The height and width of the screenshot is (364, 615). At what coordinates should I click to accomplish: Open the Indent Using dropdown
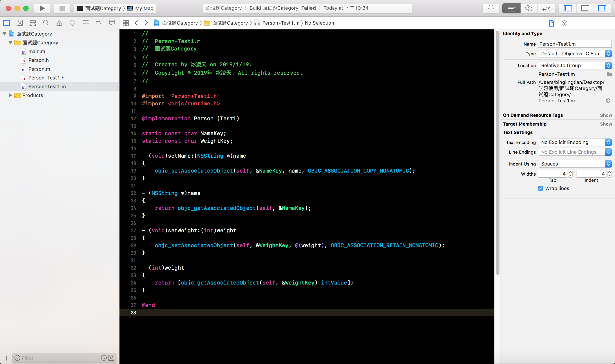tap(574, 164)
